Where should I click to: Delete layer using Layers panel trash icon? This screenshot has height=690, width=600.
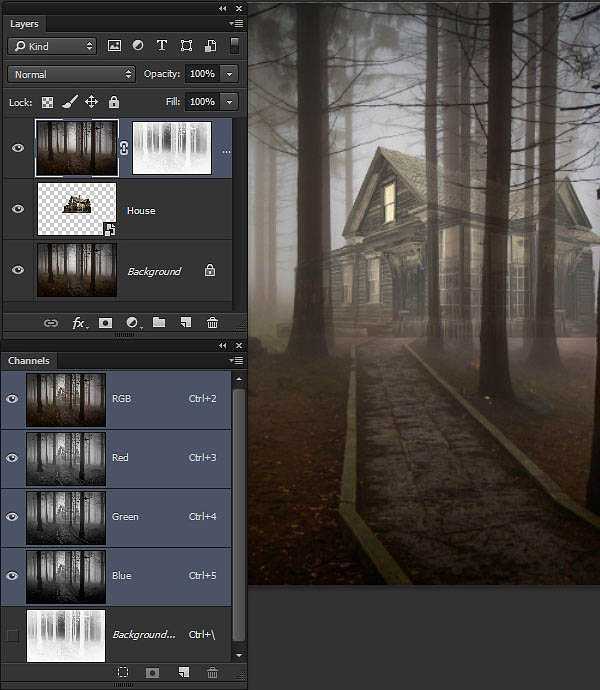click(x=212, y=323)
